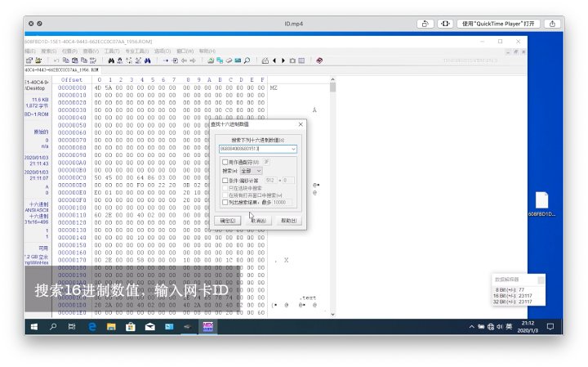Image resolution: width=588 pixels, height=367 pixels.
Task: Click the camera icon in the toolbar
Action: 292,60
